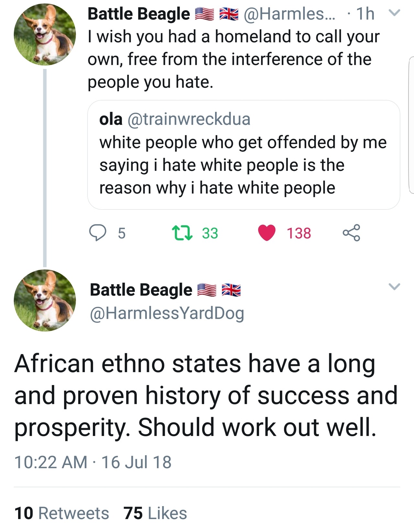Image resolution: width=414 pixels, height=532 pixels.
Task: Click the @trainwreckdua handle
Action: point(189,119)
